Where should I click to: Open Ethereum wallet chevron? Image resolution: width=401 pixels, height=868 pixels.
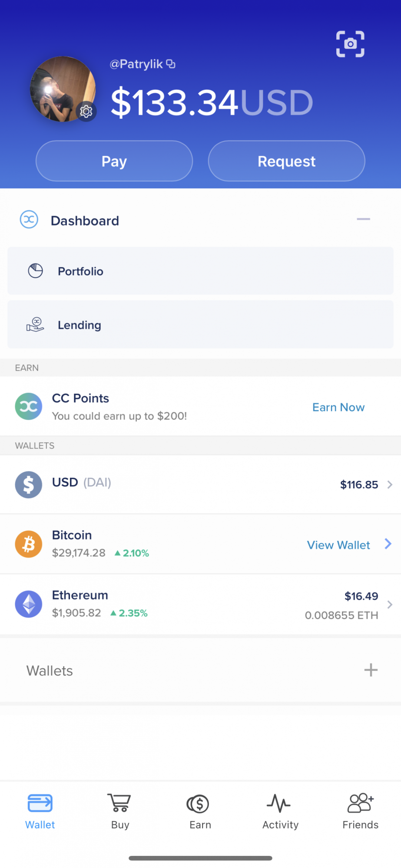tap(390, 605)
